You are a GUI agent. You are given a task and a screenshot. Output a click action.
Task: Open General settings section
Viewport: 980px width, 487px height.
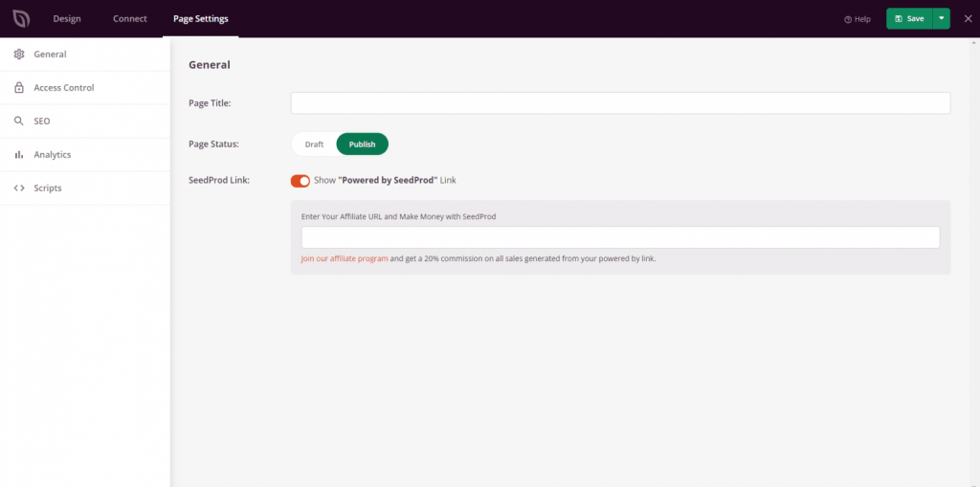coord(85,55)
